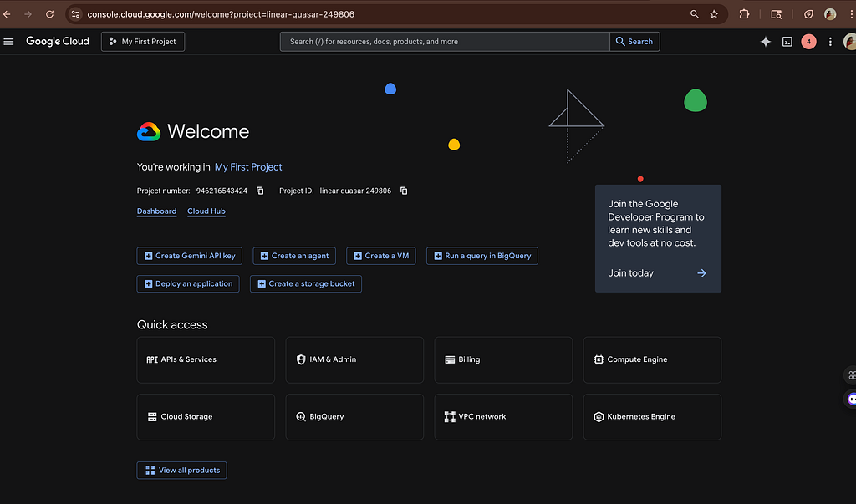Open the Cloud Hub link
856x504 pixels.
(x=206, y=211)
